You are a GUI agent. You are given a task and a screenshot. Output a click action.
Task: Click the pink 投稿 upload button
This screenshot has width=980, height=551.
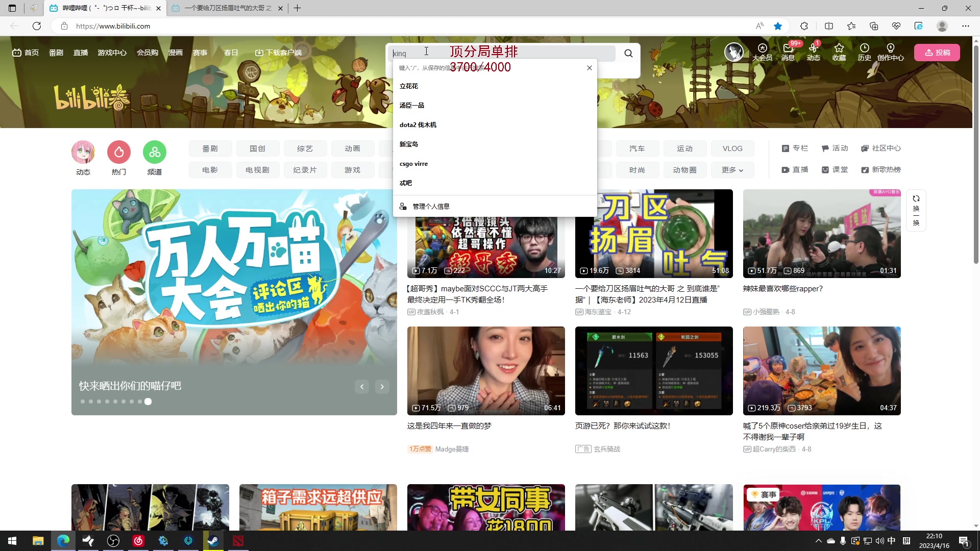(x=937, y=52)
